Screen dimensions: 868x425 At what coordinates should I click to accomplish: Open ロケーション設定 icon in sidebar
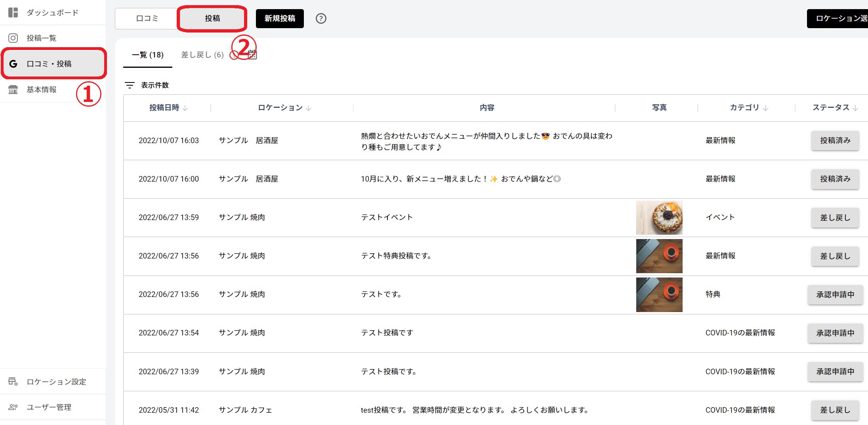13,382
